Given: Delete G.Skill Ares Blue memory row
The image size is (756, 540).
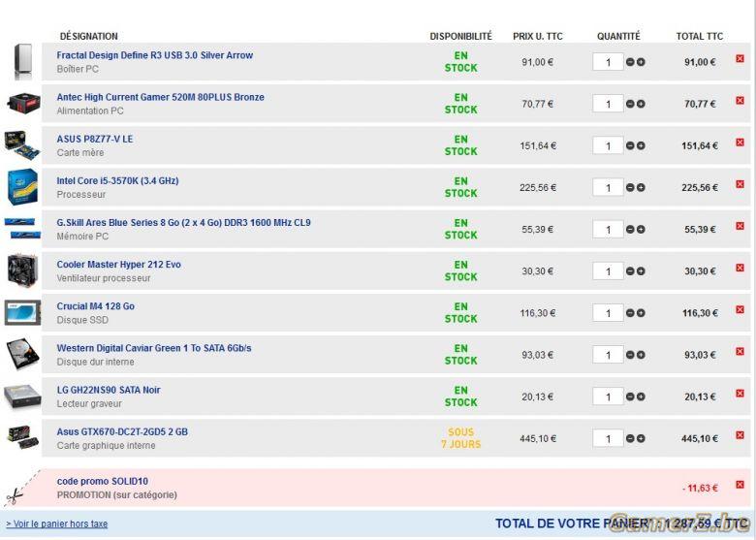Looking at the screenshot, I should [740, 226].
